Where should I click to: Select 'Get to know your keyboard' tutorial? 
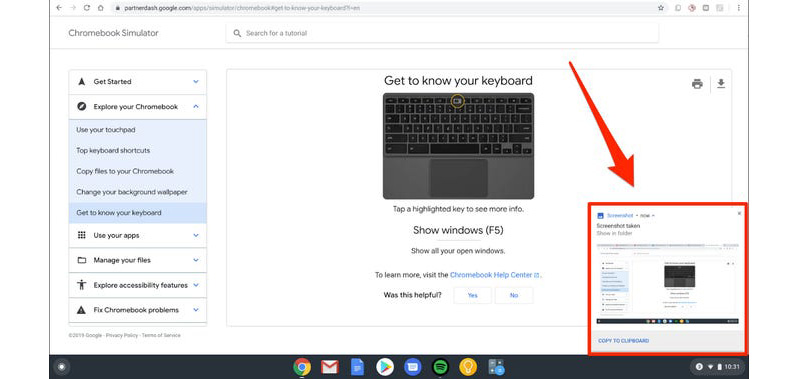coord(138,213)
